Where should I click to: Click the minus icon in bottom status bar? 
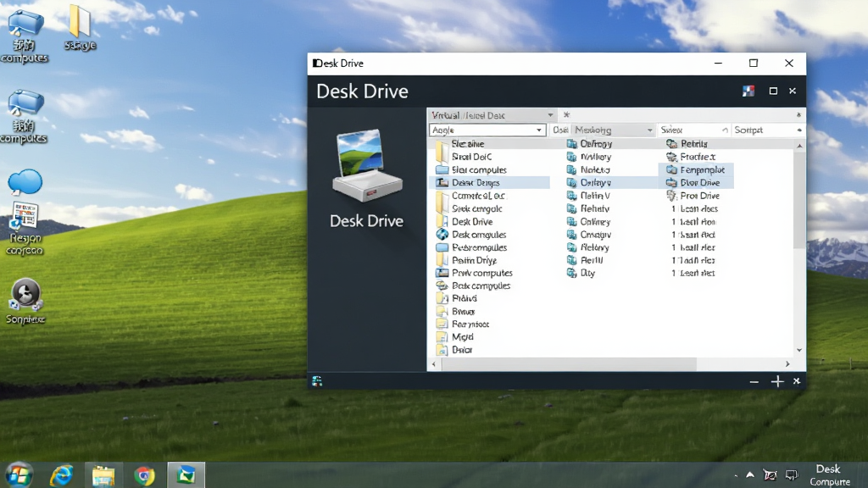point(754,382)
